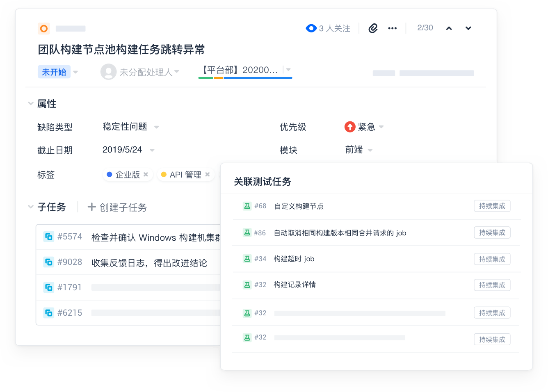Click the orange defect type icon
Image resolution: width=548 pixels, height=392 pixels.
[x=44, y=28]
